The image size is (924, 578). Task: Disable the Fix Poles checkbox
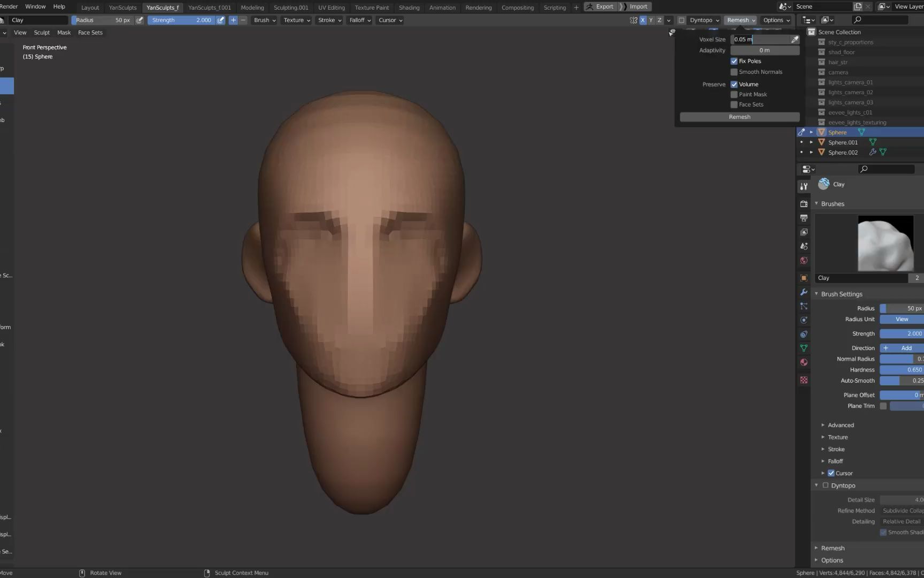pyautogui.click(x=734, y=62)
